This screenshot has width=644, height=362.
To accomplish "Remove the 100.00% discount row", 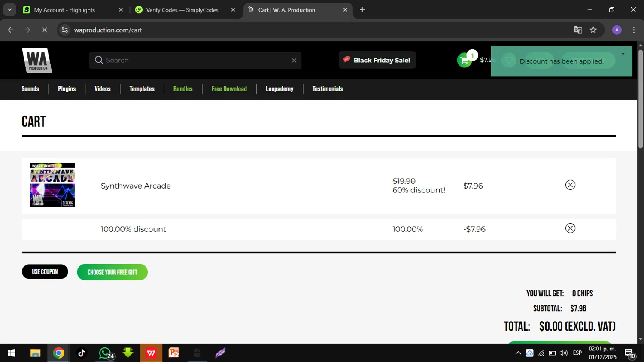I will [570, 228].
